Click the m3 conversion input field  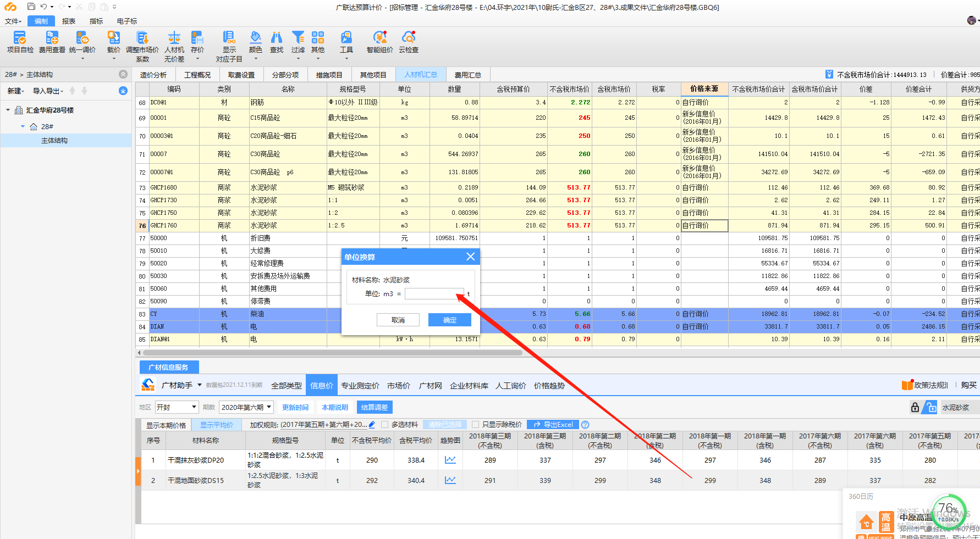434,294
